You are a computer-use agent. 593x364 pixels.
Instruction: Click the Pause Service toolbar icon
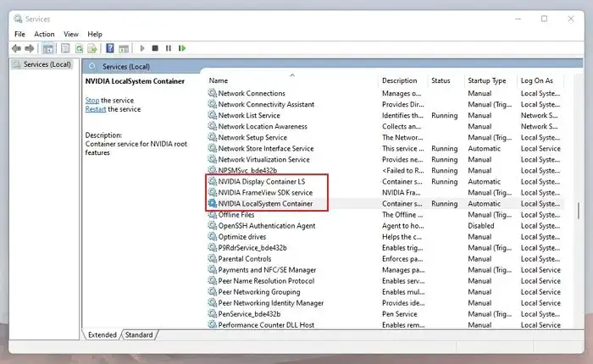(169, 48)
